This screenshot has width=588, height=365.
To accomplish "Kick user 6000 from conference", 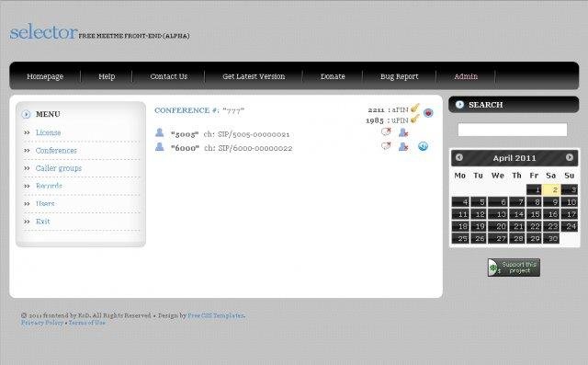I will (403, 147).
